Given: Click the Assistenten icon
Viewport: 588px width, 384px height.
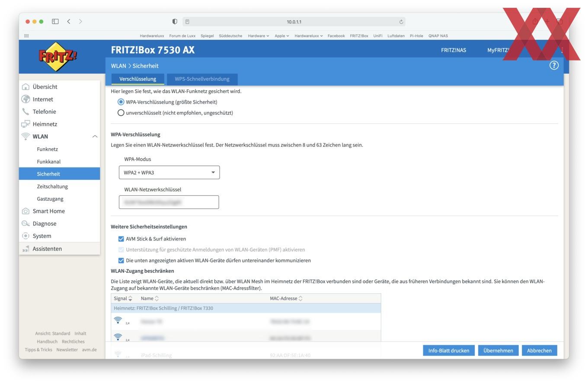Looking at the screenshot, I should click(26, 249).
